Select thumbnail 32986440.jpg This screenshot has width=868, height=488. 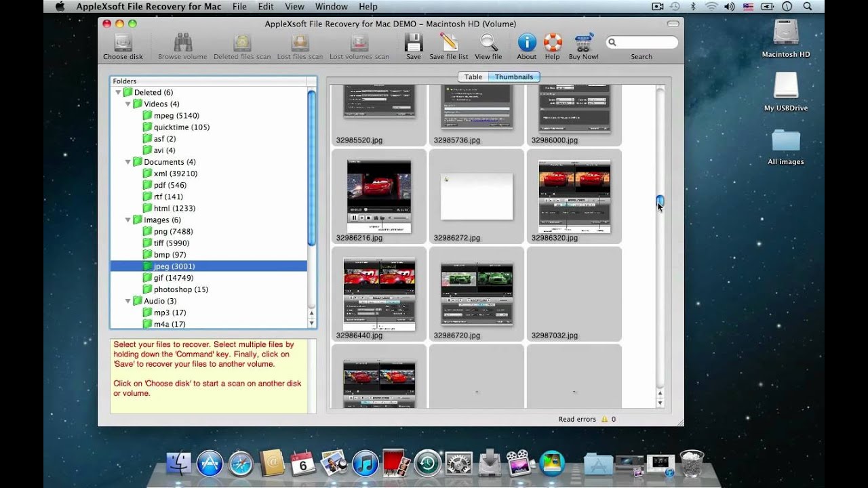coord(379,293)
